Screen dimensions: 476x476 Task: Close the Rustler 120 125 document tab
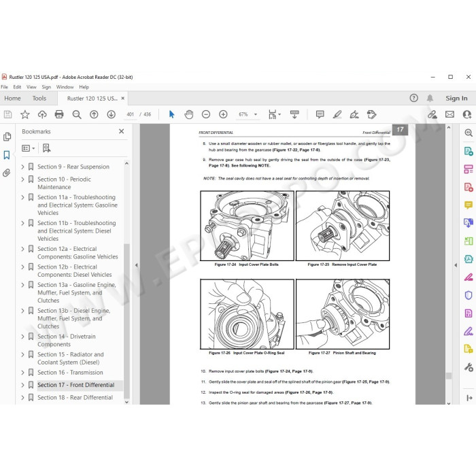[122, 99]
